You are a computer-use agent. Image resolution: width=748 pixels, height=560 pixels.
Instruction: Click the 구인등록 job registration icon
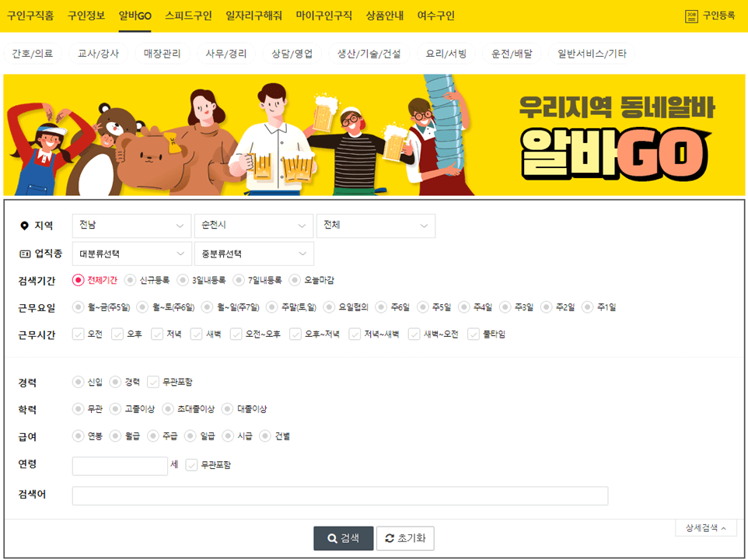[x=690, y=16]
